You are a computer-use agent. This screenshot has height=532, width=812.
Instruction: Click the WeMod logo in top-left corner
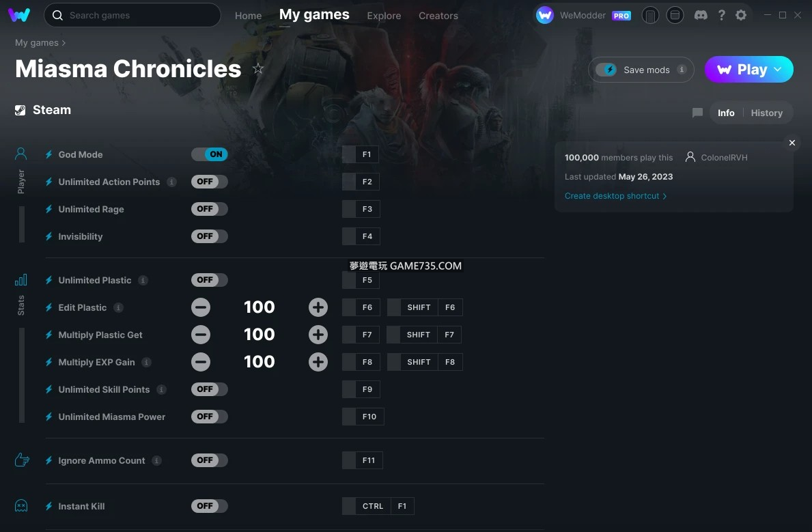click(x=19, y=15)
